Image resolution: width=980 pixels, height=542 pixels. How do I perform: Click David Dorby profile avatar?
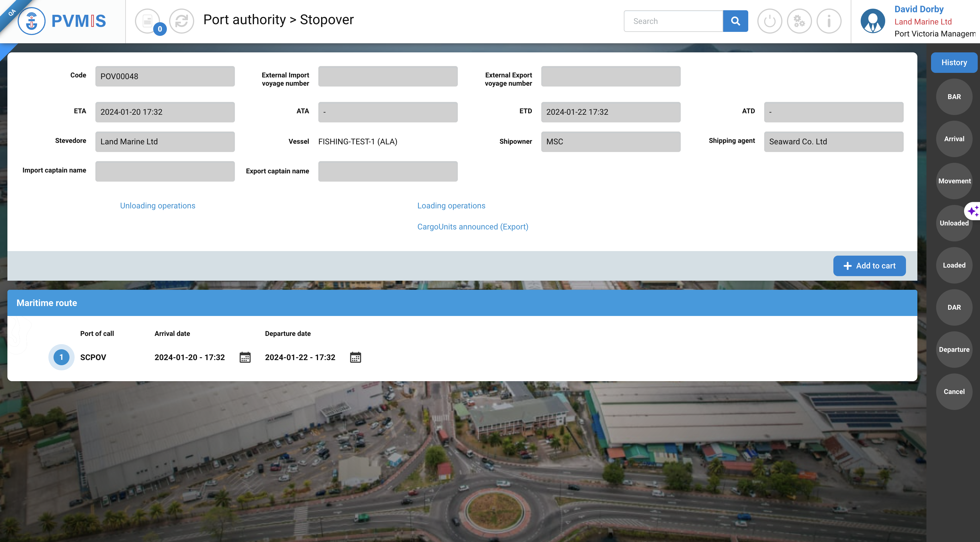[872, 21]
